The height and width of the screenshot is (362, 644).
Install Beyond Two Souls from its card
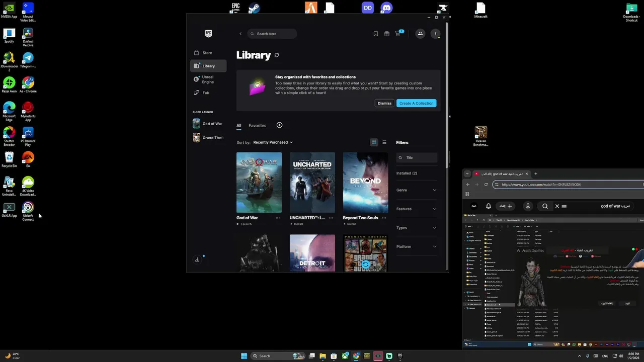pos(350,224)
